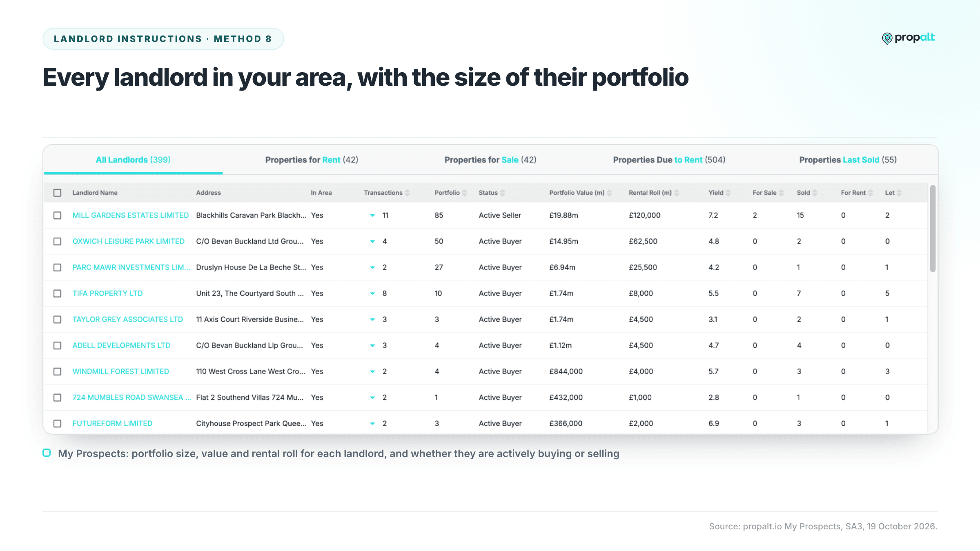Expand transactions for Mill Gardens Estates

coord(372,216)
